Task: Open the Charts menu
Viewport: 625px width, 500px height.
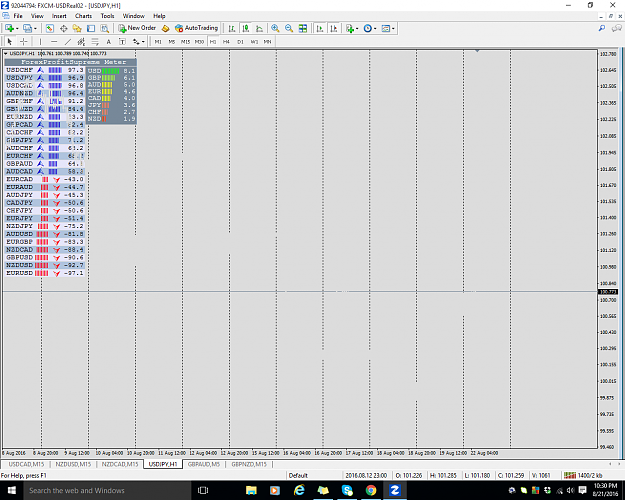Action: [x=83, y=16]
